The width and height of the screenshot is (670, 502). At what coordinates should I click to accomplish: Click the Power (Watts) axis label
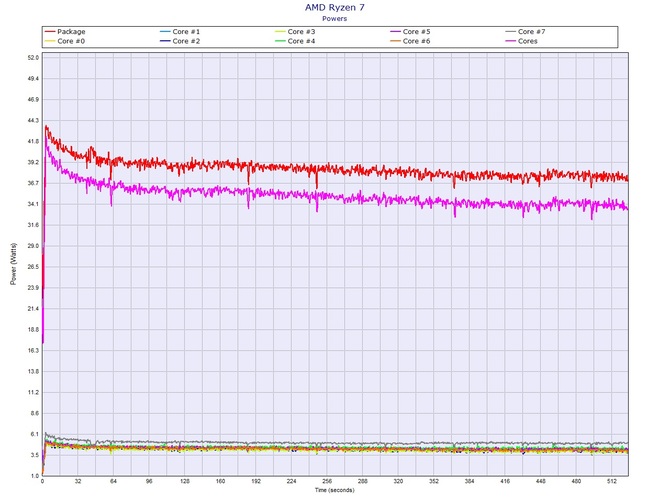coord(13,264)
